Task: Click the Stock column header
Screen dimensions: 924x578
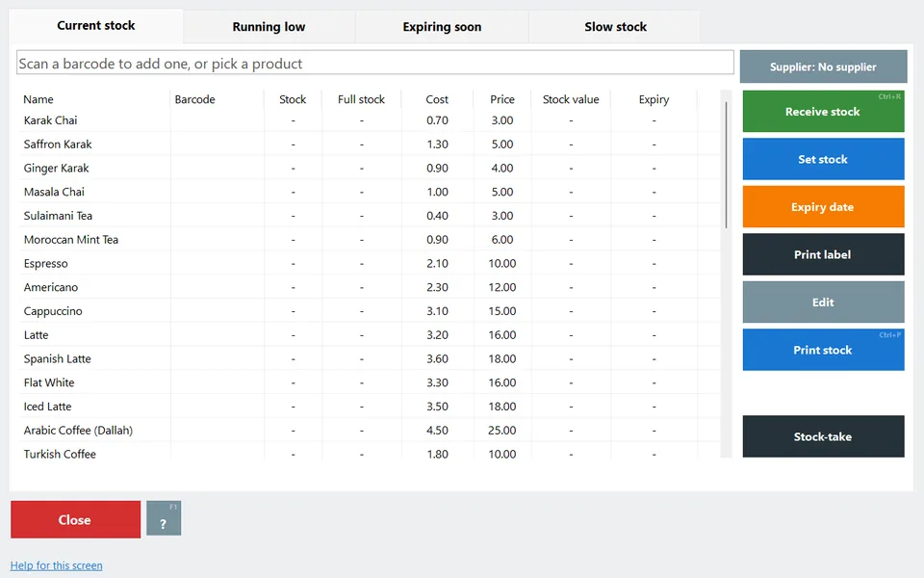Action: tap(293, 99)
